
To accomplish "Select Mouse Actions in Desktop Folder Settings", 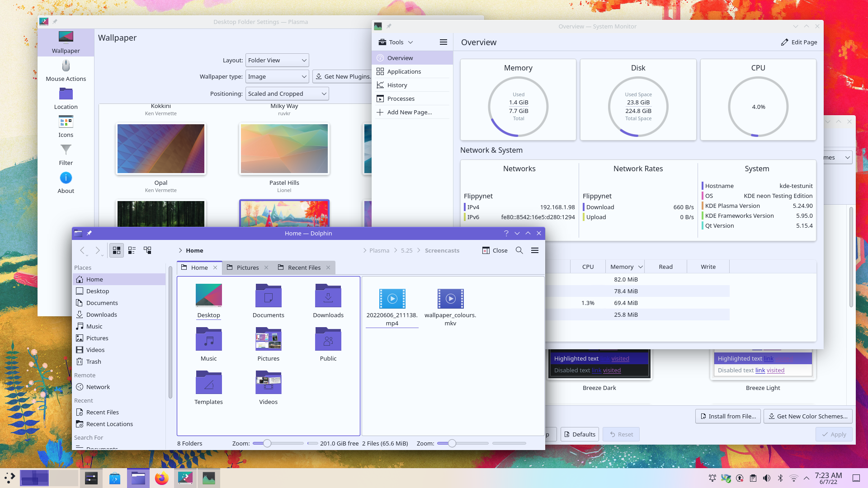I will tap(66, 71).
